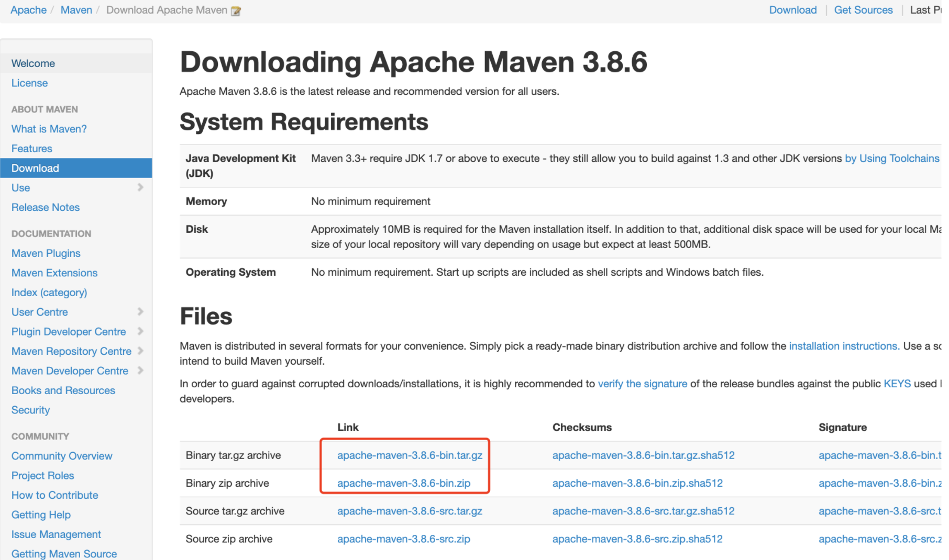Open the Maven Extensions link
Image resolution: width=949 pixels, height=560 pixels.
click(54, 273)
